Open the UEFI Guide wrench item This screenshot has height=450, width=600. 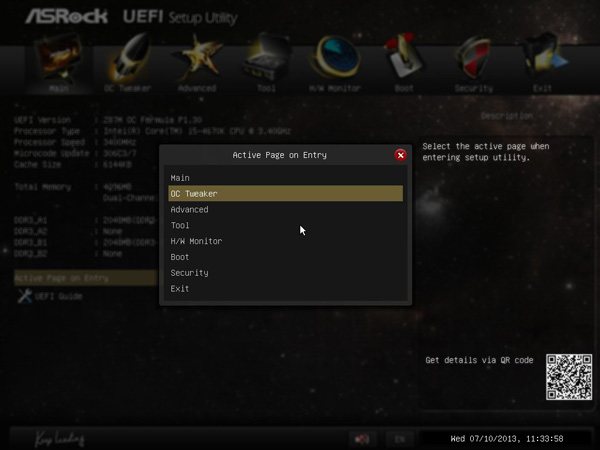coord(50,296)
